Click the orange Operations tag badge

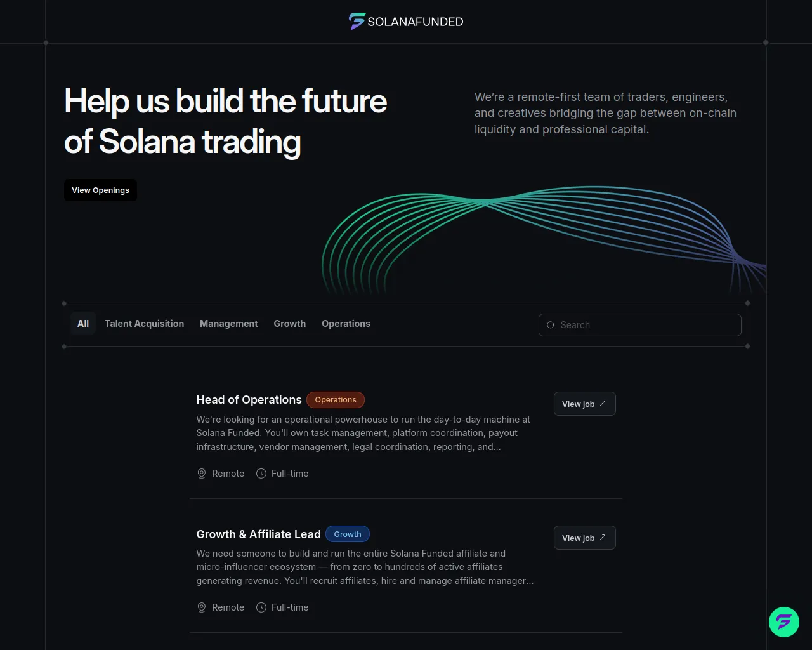[x=336, y=400]
